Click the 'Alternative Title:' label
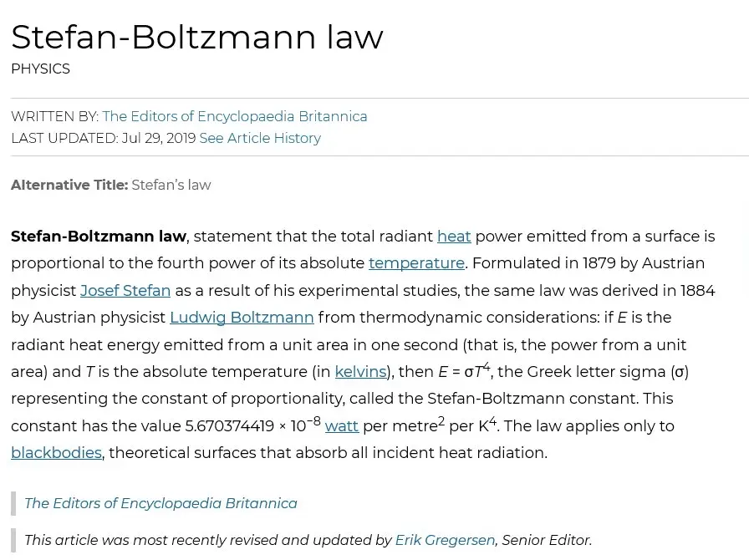 (x=69, y=185)
